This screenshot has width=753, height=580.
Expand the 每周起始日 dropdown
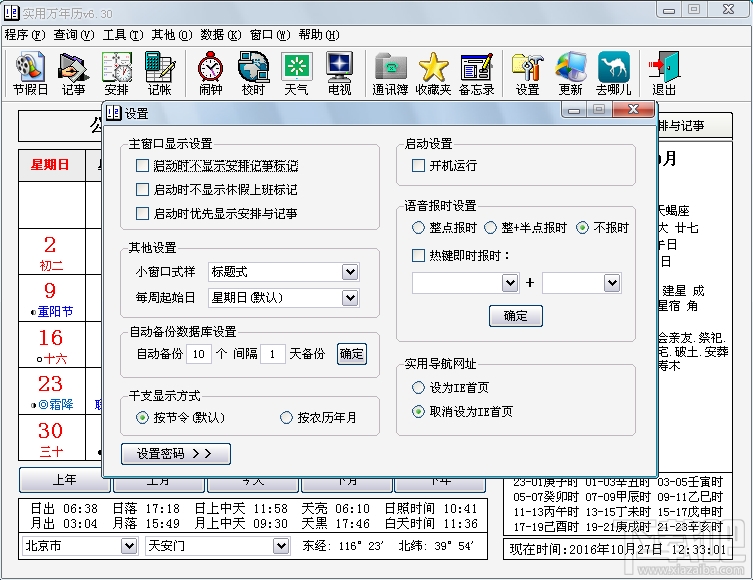[350, 298]
